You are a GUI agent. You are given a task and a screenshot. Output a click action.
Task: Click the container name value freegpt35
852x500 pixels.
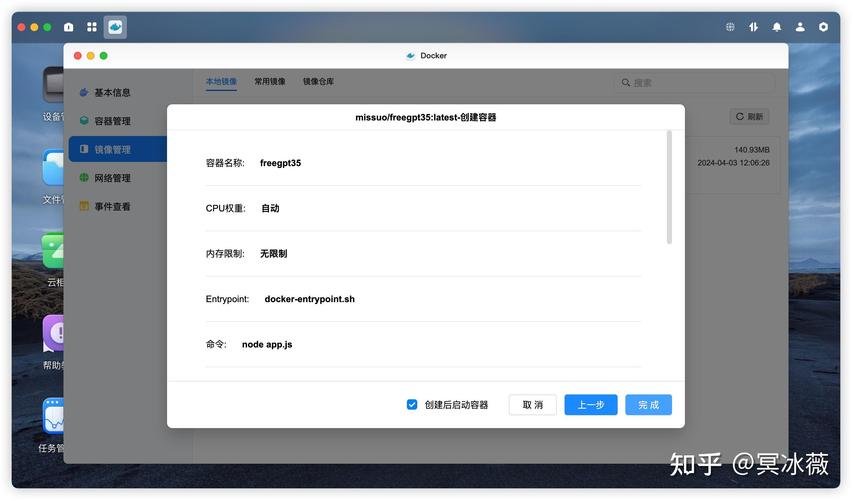(280, 163)
